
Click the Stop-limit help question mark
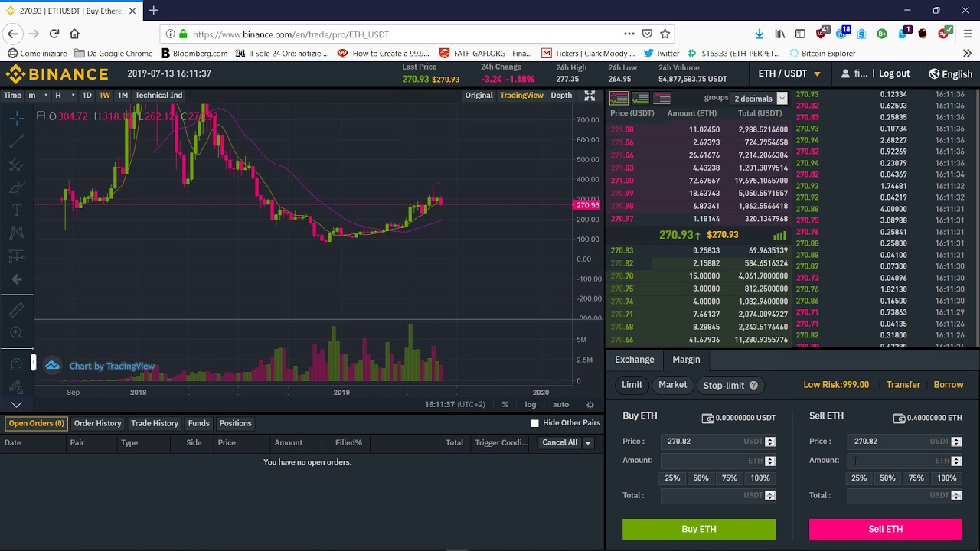tap(753, 386)
